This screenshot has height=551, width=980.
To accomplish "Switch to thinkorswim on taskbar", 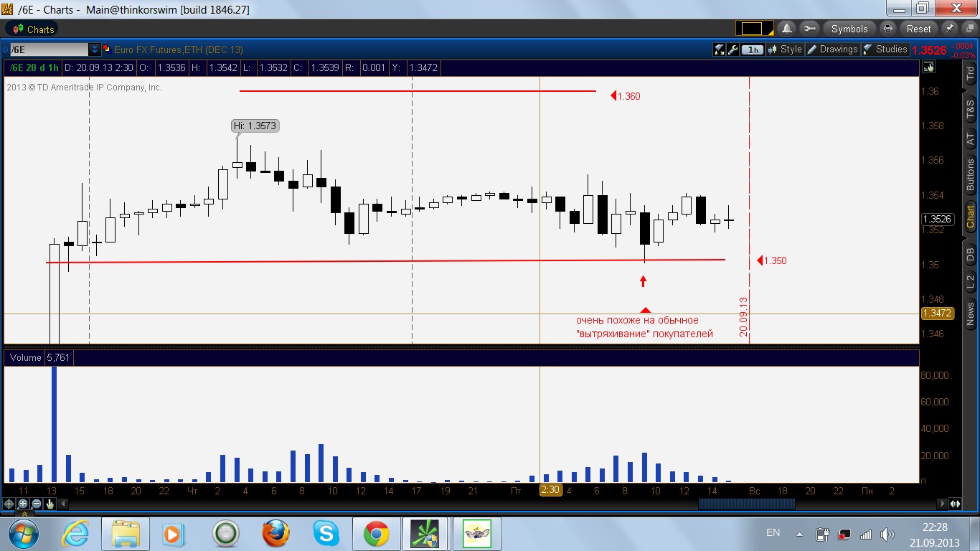I will click(x=426, y=534).
